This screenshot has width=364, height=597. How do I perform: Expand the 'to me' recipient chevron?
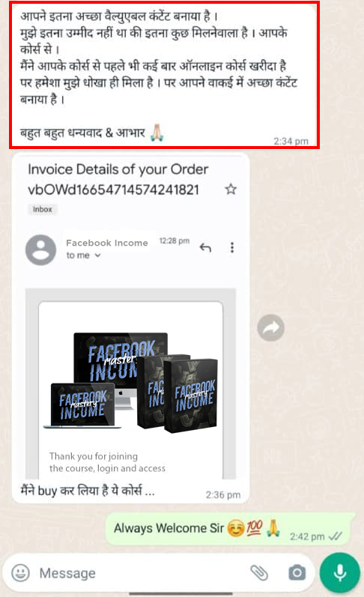pyautogui.click(x=98, y=255)
